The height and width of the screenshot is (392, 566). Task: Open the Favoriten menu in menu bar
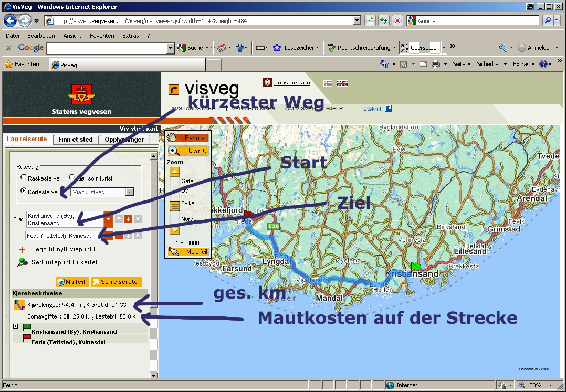(102, 36)
